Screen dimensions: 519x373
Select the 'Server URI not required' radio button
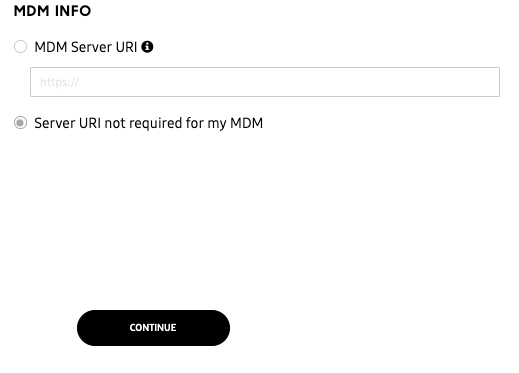[20, 123]
